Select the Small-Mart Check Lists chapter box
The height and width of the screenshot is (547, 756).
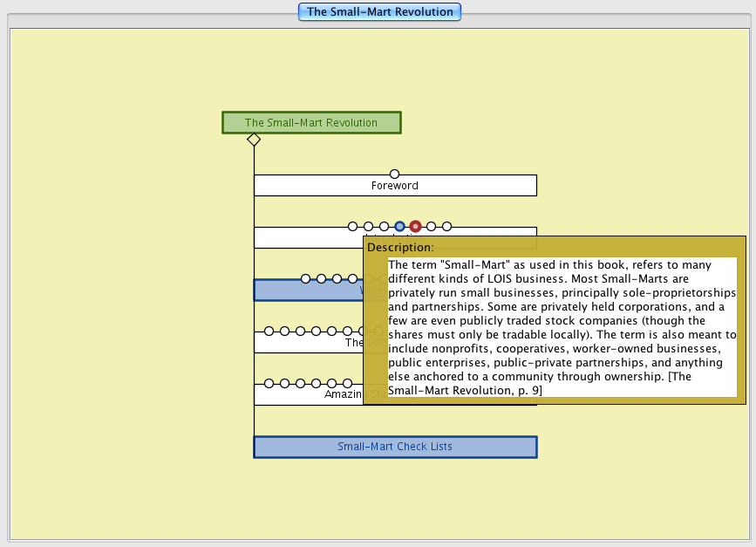coord(395,447)
